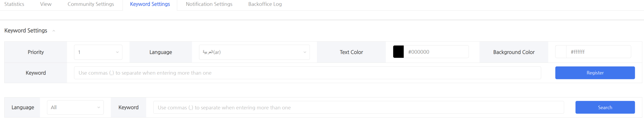
Task: Focus the Keyword input beside Register
Action: pyautogui.click(x=307, y=73)
